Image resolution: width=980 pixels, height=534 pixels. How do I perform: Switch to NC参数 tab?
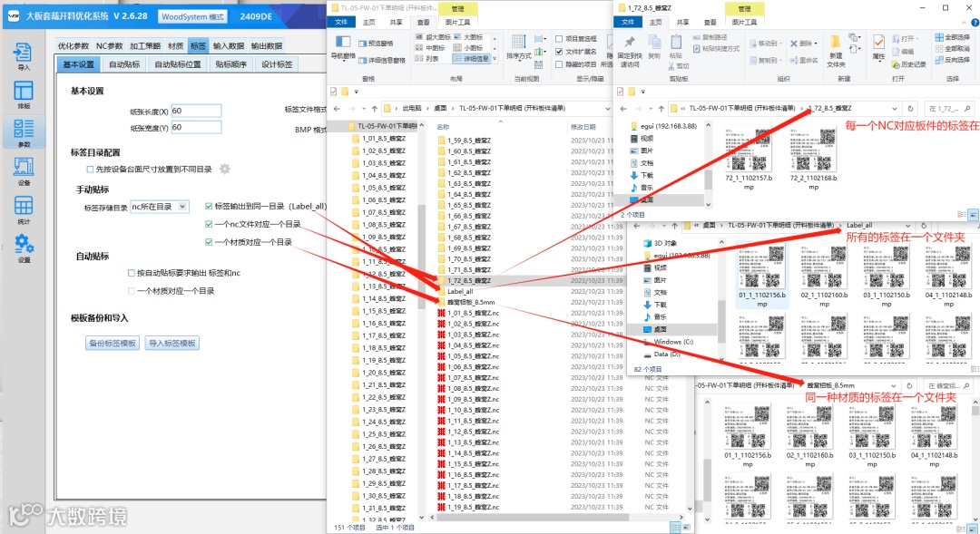point(110,45)
